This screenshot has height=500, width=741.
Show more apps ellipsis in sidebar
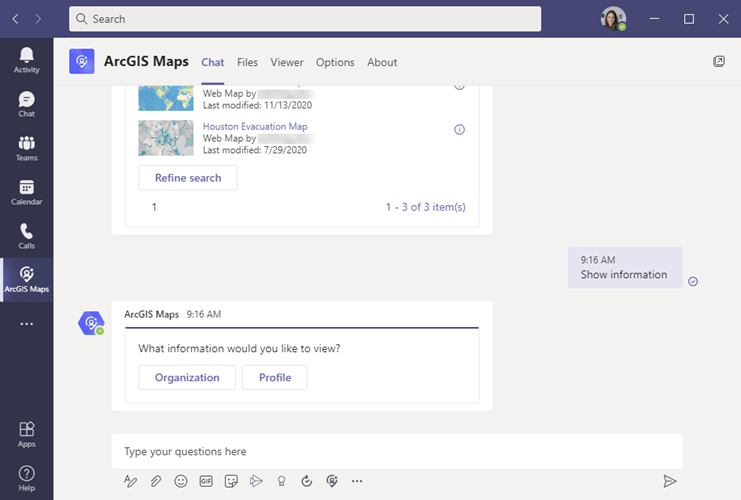coord(26,324)
